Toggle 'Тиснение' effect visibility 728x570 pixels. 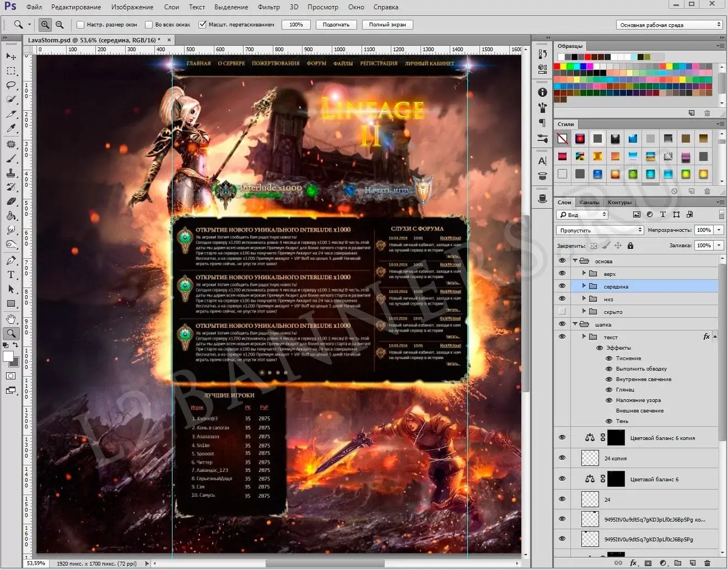click(609, 359)
